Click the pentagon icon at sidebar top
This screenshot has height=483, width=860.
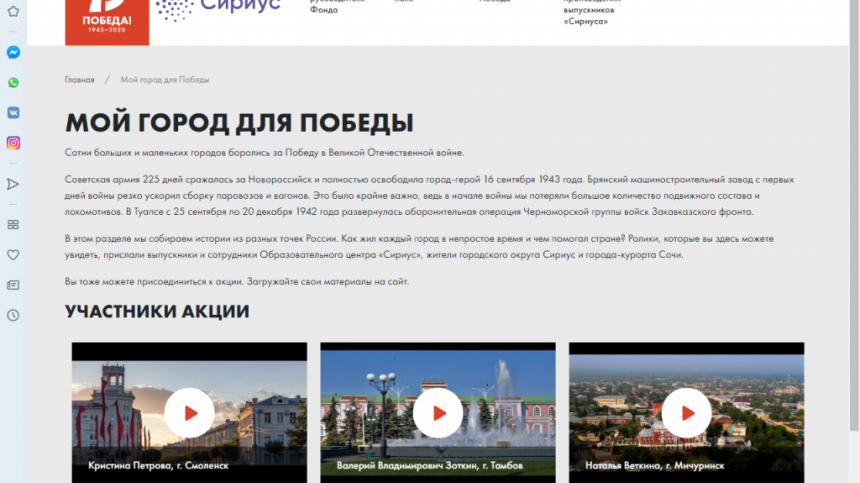13,11
